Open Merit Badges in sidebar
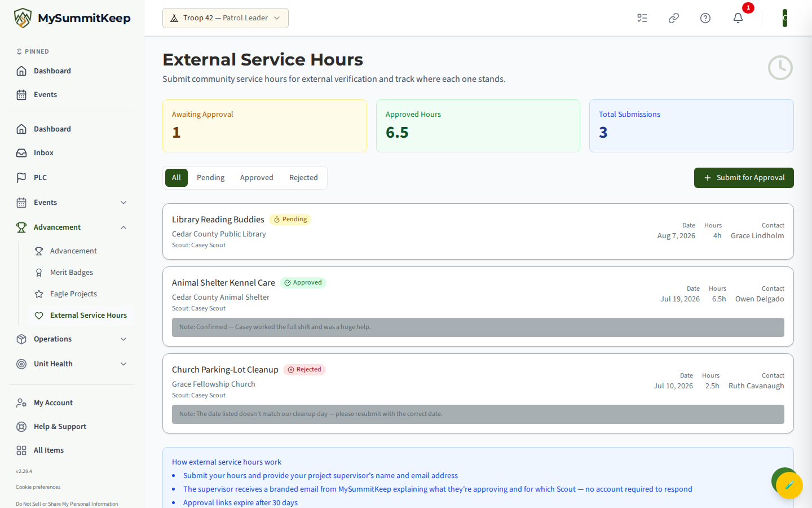Screen dimensions: 812x508 81,272
